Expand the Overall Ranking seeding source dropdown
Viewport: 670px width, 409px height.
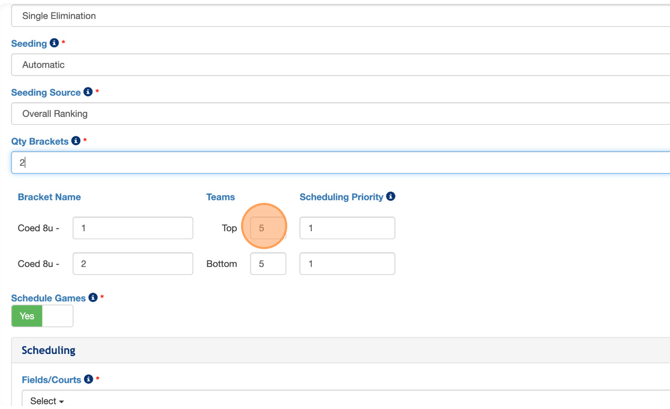pyautogui.click(x=340, y=114)
